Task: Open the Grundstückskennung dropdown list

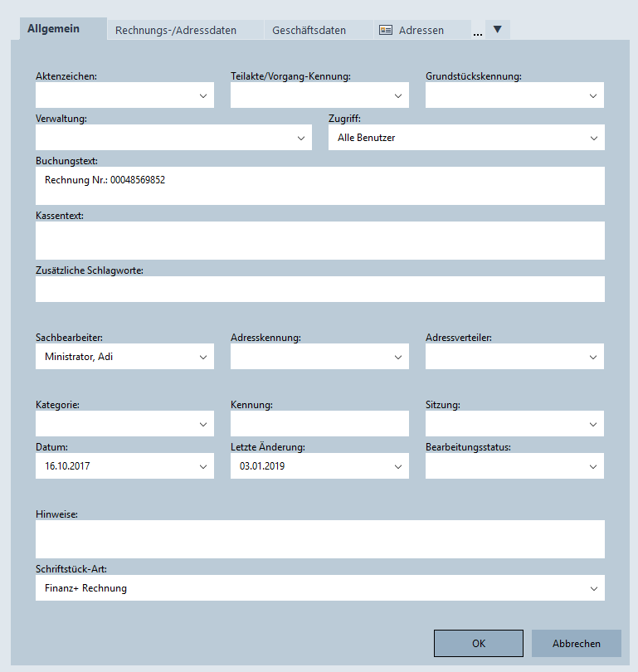Action: pyautogui.click(x=593, y=96)
